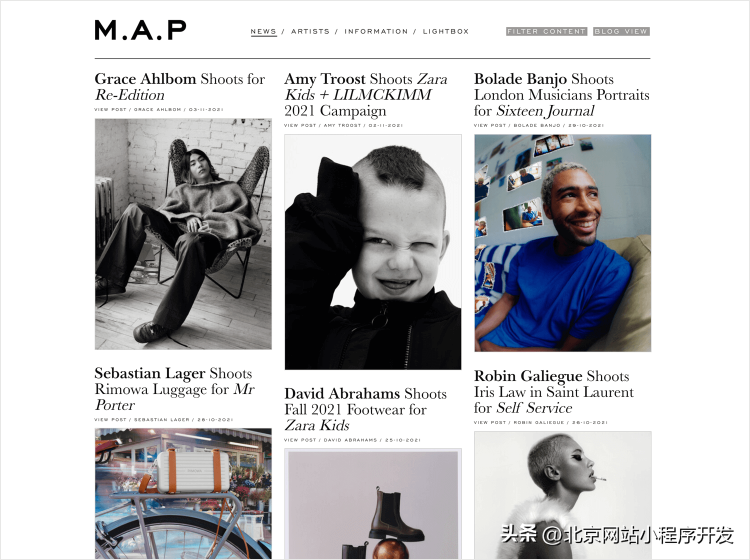This screenshot has width=750, height=560.
Task: Select the Amy Troost artist tag link
Action: [342, 125]
